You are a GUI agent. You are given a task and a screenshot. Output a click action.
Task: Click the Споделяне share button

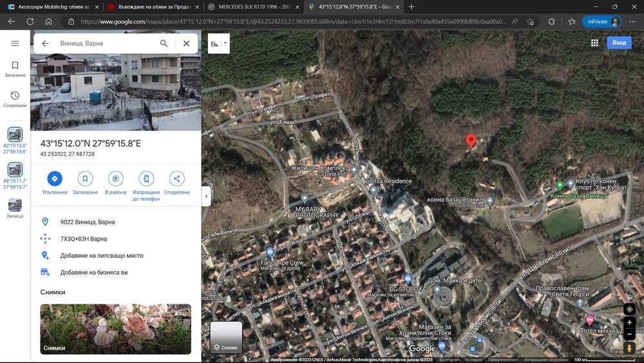coord(176,183)
